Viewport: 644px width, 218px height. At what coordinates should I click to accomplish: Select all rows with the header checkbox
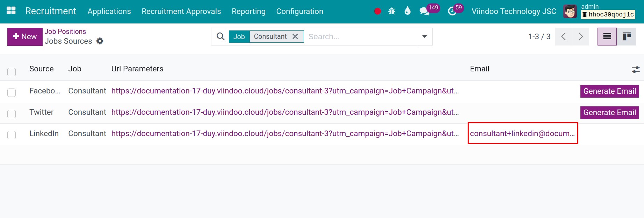coord(12,72)
